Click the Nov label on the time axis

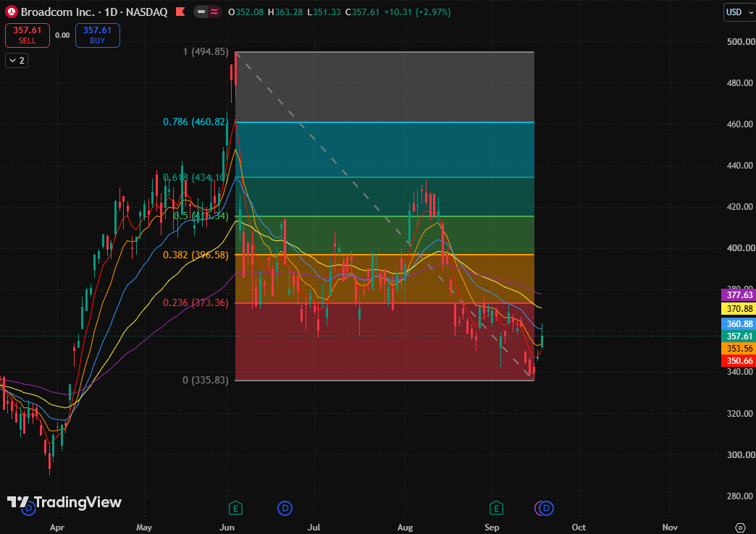point(670,527)
